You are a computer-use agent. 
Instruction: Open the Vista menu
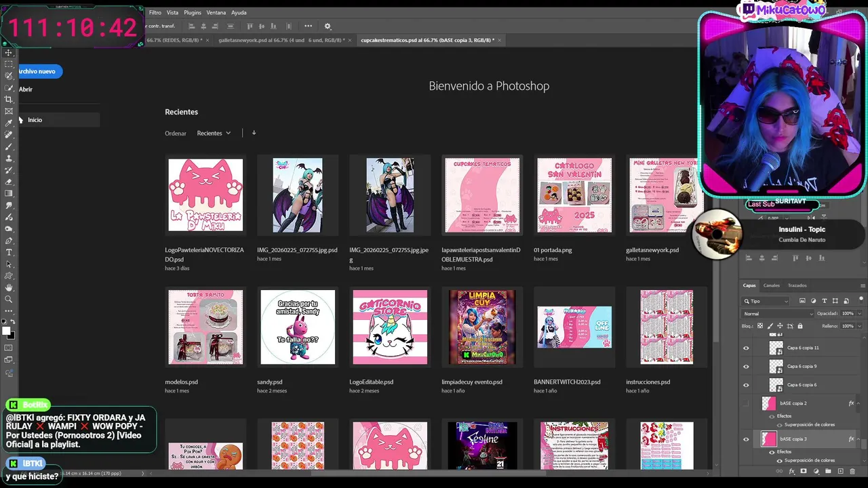(x=172, y=12)
